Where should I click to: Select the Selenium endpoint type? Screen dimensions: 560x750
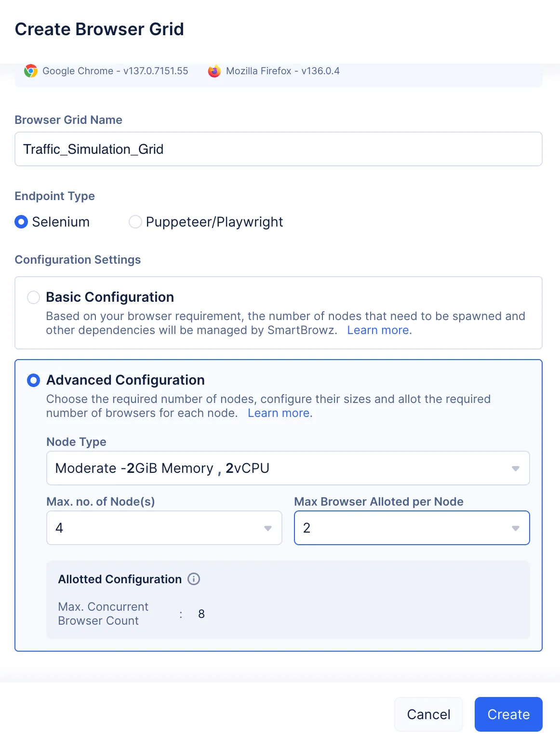point(21,222)
